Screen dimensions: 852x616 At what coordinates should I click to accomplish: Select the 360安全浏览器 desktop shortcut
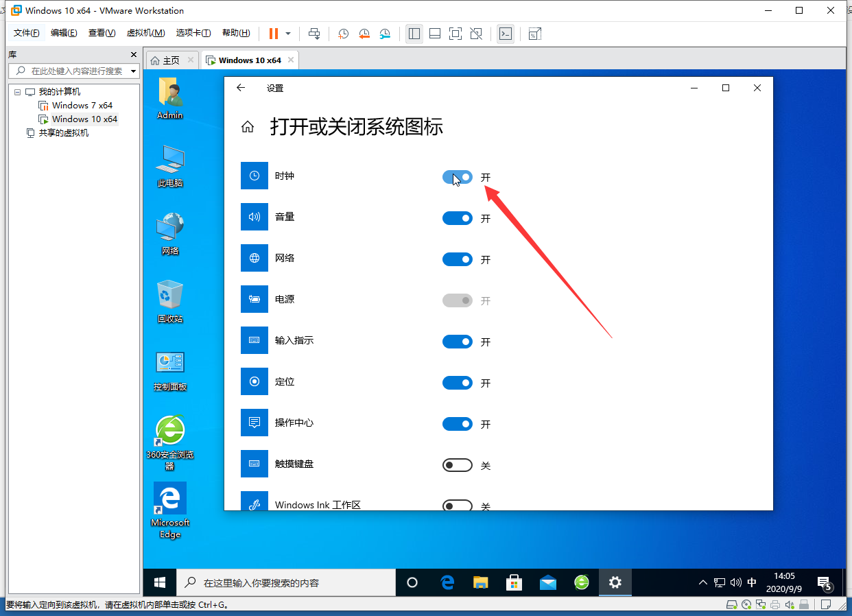tap(170, 442)
